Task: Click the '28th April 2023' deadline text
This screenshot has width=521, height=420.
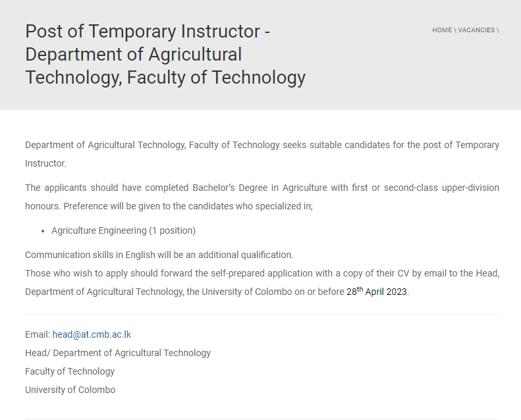Action: [377, 292]
